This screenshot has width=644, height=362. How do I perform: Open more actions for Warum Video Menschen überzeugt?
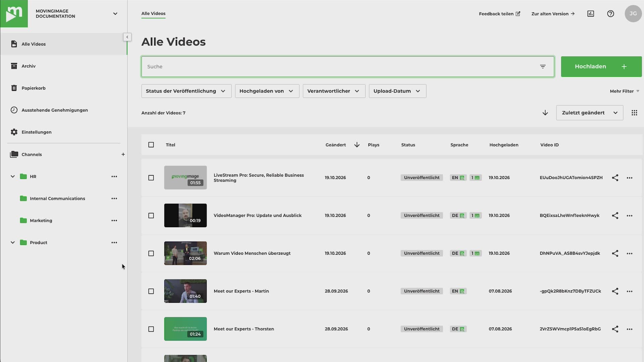(x=629, y=253)
